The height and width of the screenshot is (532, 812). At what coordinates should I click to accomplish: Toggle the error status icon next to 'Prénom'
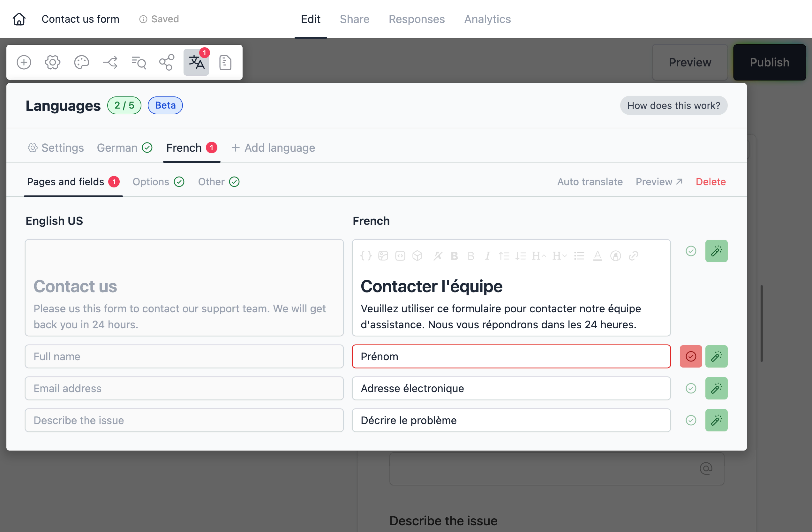(690, 356)
